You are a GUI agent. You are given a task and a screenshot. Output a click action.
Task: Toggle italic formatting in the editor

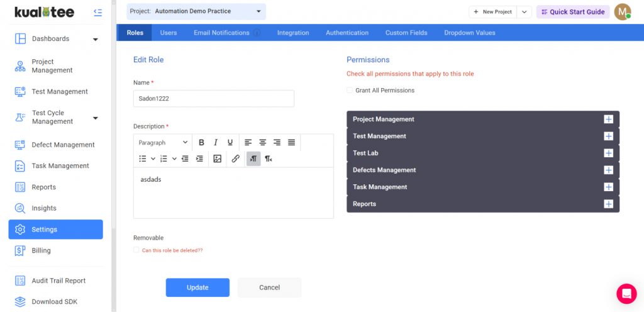(x=216, y=143)
